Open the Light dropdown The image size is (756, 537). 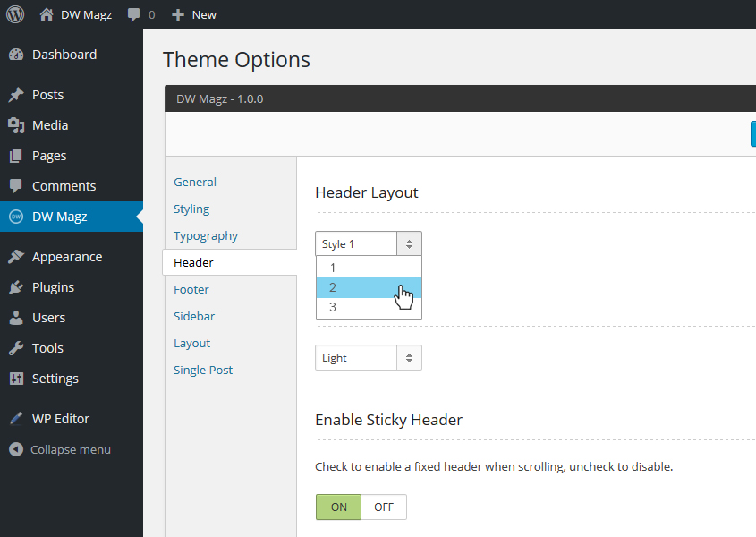pos(369,357)
